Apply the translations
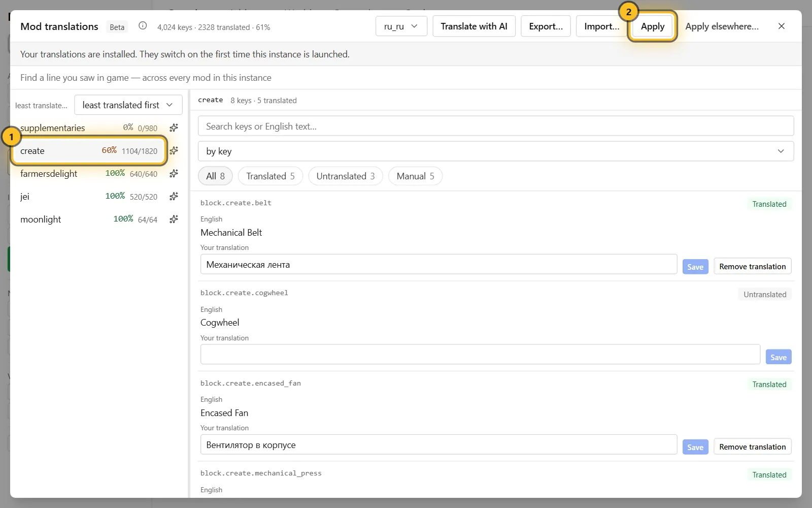Image resolution: width=812 pixels, height=508 pixels. [x=653, y=26]
